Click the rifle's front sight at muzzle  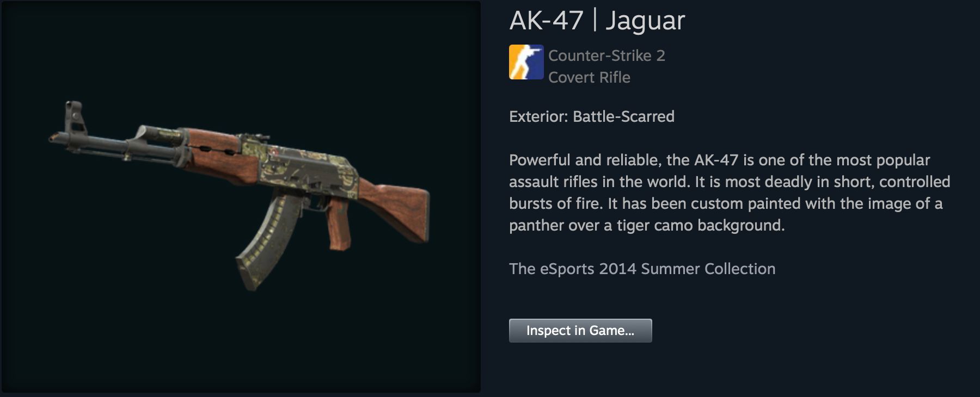point(75,116)
